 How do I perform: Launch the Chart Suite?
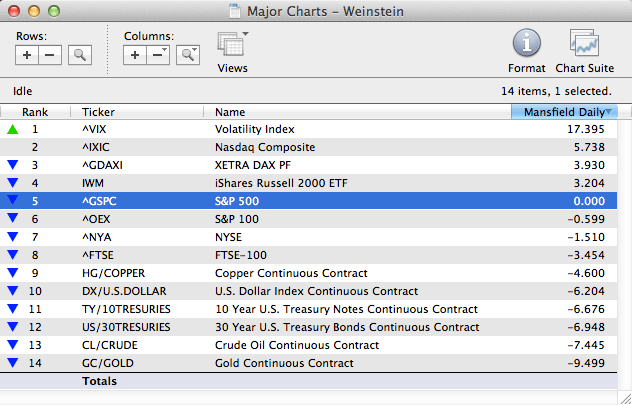click(584, 45)
